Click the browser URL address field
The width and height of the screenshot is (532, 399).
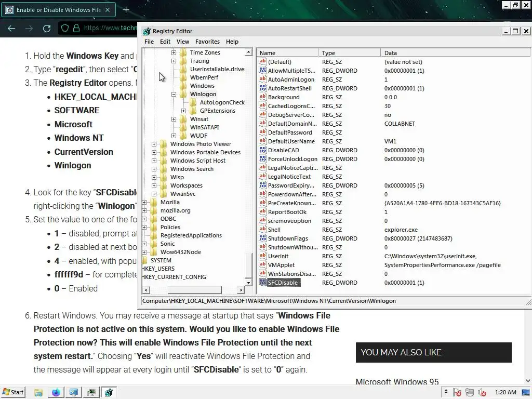(110, 28)
